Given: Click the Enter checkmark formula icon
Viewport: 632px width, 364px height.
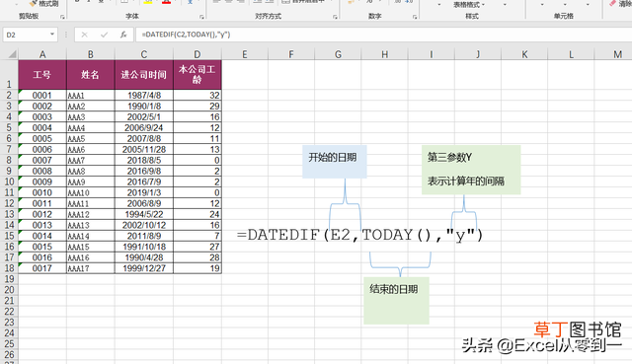Looking at the screenshot, I should (104, 35).
